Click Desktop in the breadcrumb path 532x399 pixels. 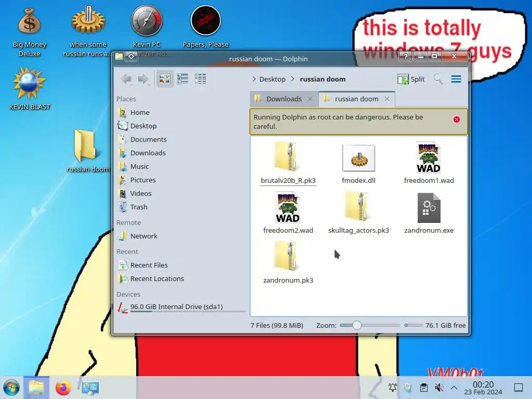(272, 79)
